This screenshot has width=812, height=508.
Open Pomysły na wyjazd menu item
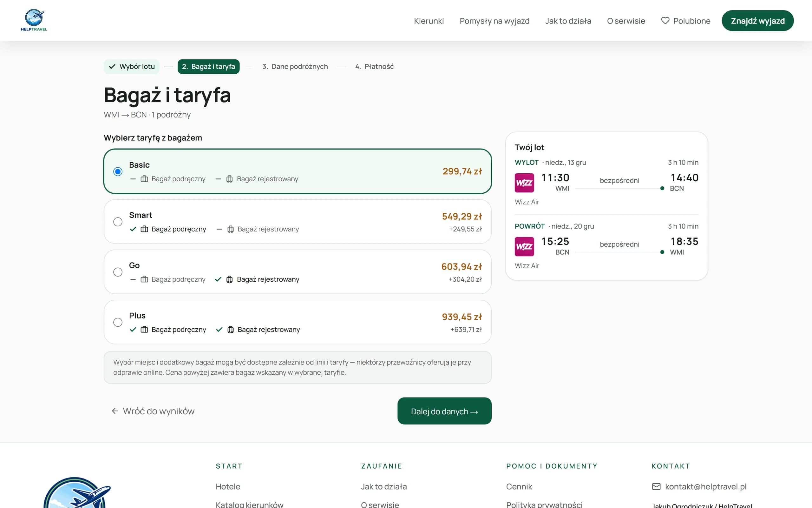(494, 21)
